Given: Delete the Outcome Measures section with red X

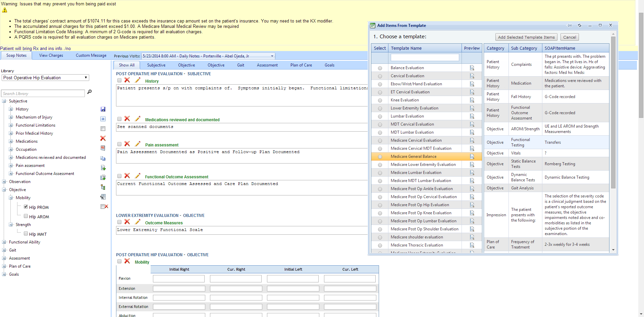Looking at the screenshot, I should click(x=127, y=222).
